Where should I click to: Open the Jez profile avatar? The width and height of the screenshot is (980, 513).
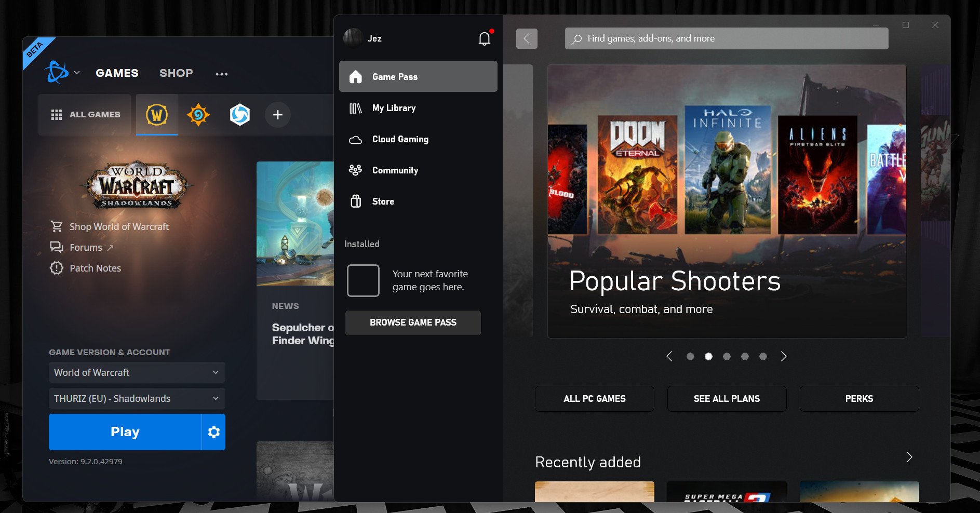(353, 38)
